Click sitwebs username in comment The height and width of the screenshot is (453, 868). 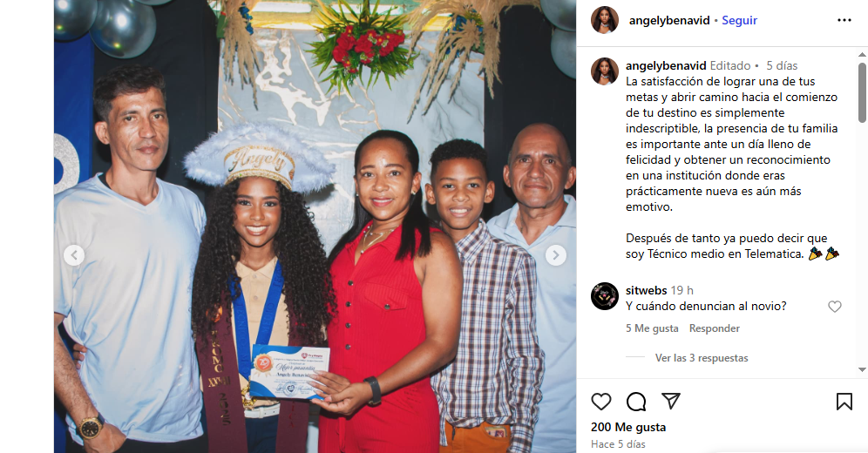(x=646, y=290)
